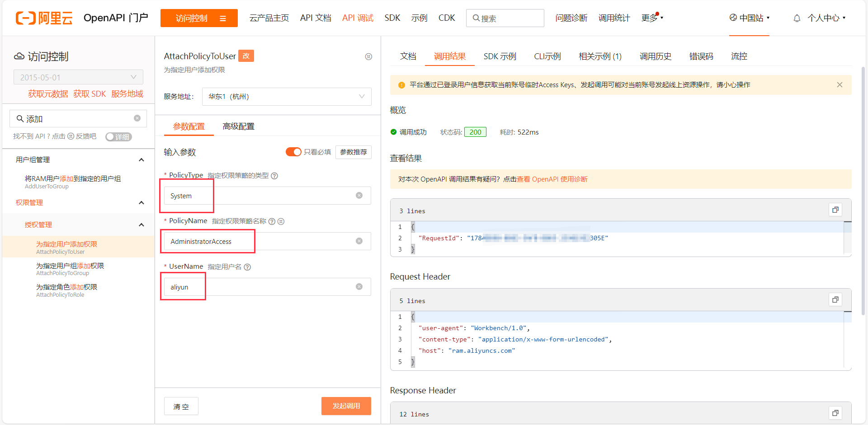This screenshot has width=868, height=425.
Task: Copy the 3 lines result block
Action: click(835, 210)
